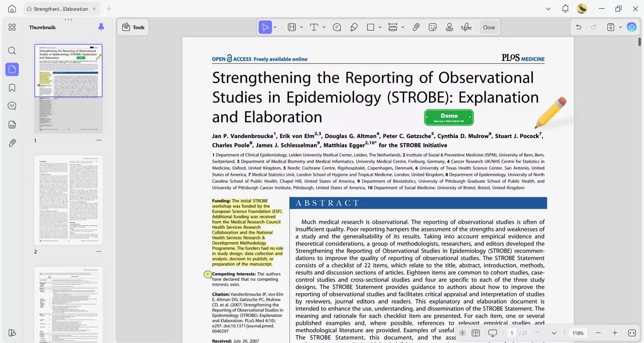Screen dimensions: 644x343
Task: Open the attachments panel in the sidebar
Action: pos(12,143)
